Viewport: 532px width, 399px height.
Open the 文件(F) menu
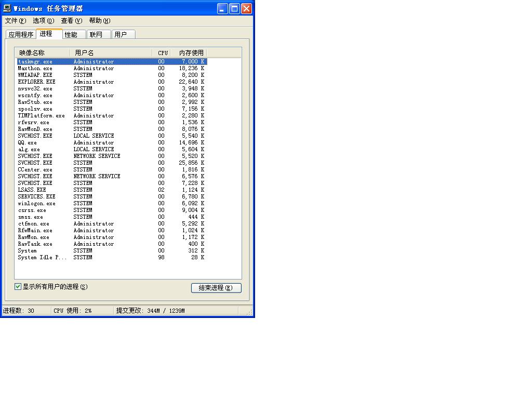point(16,21)
